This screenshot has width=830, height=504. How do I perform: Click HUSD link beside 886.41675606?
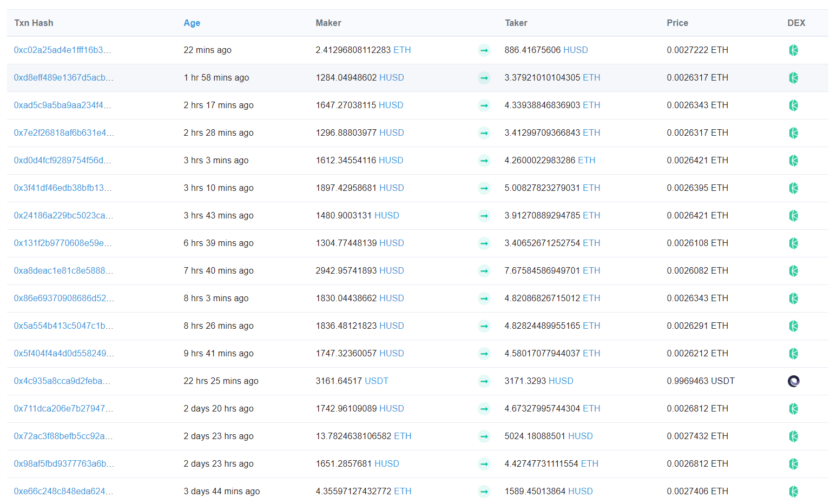(575, 50)
